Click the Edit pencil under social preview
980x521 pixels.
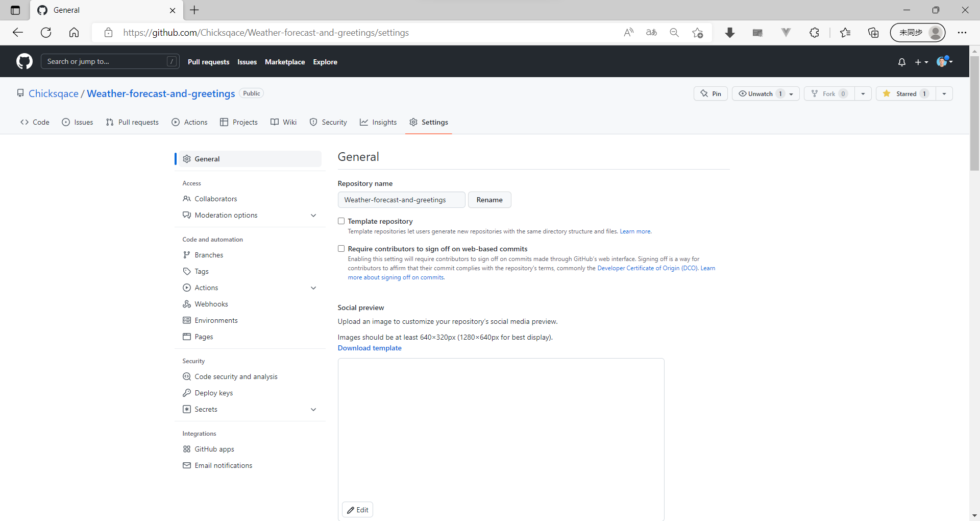357,509
